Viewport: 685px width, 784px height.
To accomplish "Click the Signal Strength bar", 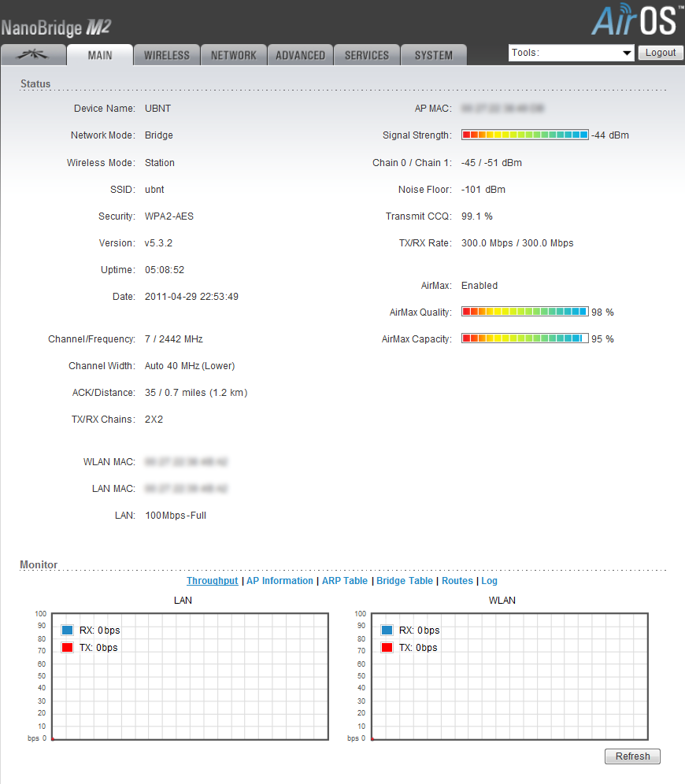I will pyautogui.click(x=524, y=135).
